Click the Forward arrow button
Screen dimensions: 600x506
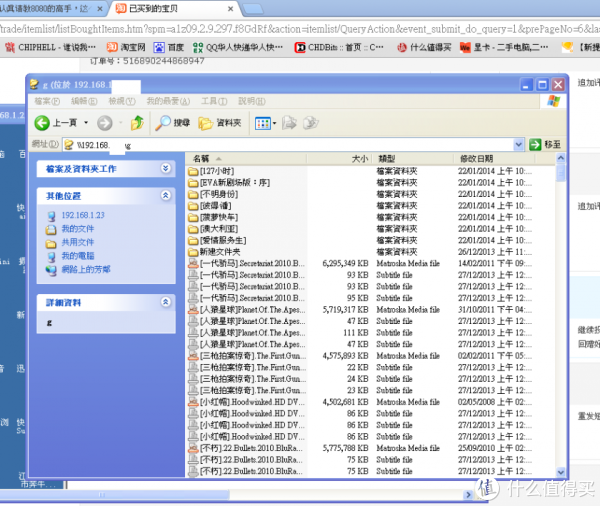pos(105,123)
